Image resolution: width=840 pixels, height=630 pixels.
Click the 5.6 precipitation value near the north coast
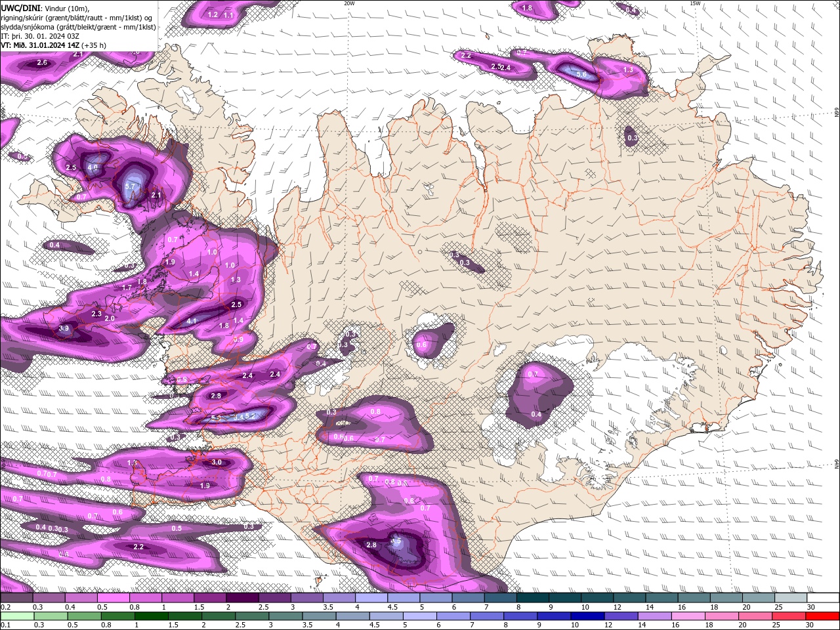(x=581, y=75)
